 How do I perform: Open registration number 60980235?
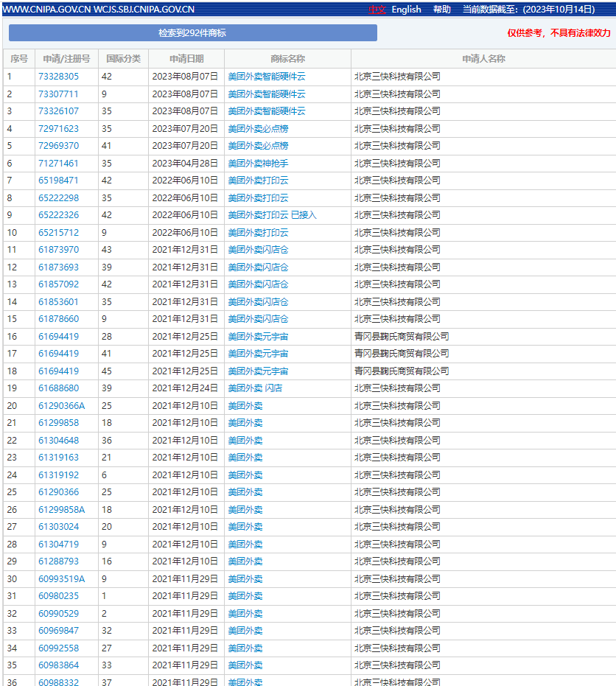[58, 596]
